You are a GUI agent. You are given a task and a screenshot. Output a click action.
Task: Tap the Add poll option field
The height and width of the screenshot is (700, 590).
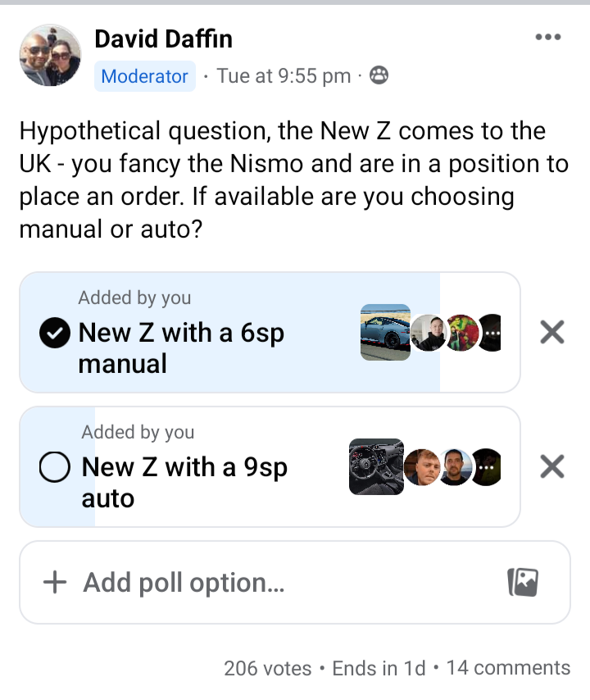pos(295,583)
